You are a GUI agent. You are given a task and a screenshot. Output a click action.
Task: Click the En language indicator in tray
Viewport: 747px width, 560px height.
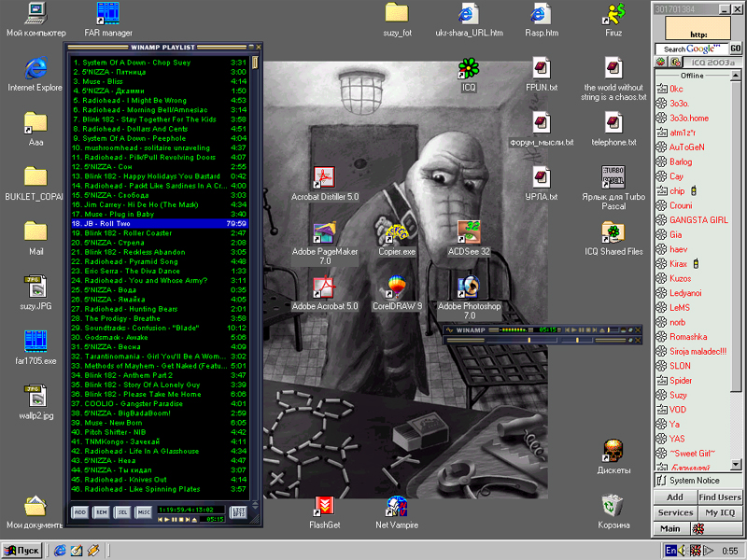pos(670,551)
